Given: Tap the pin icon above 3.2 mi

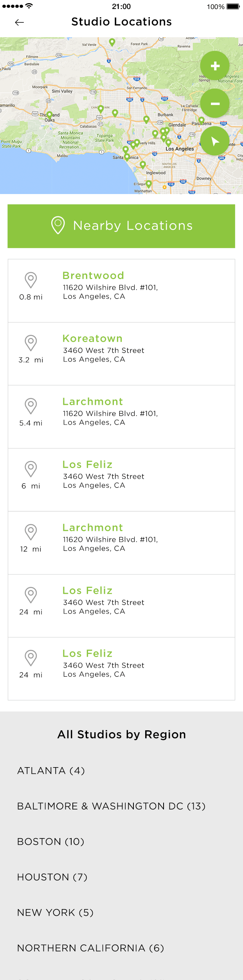Looking at the screenshot, I should (31, 343).
